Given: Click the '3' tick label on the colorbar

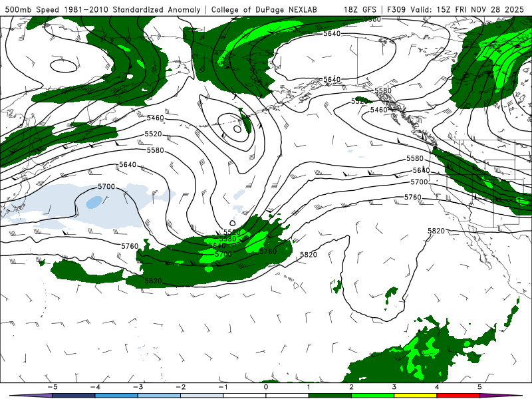Looking at the screenshot, I should click(394, 387).
